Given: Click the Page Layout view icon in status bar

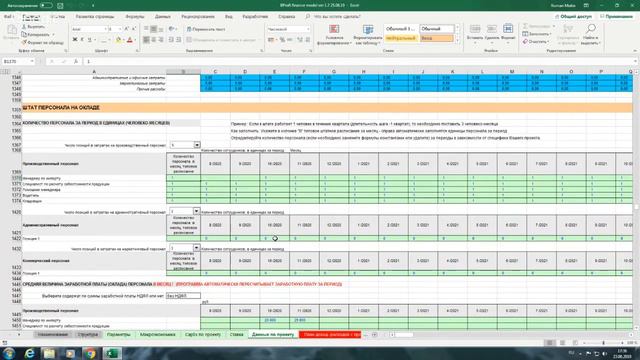Looking at the screenshot, I should (562, 343).
